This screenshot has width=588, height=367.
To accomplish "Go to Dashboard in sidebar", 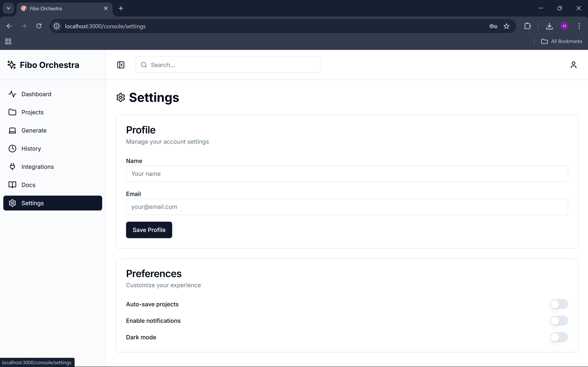I will point(36,94).
